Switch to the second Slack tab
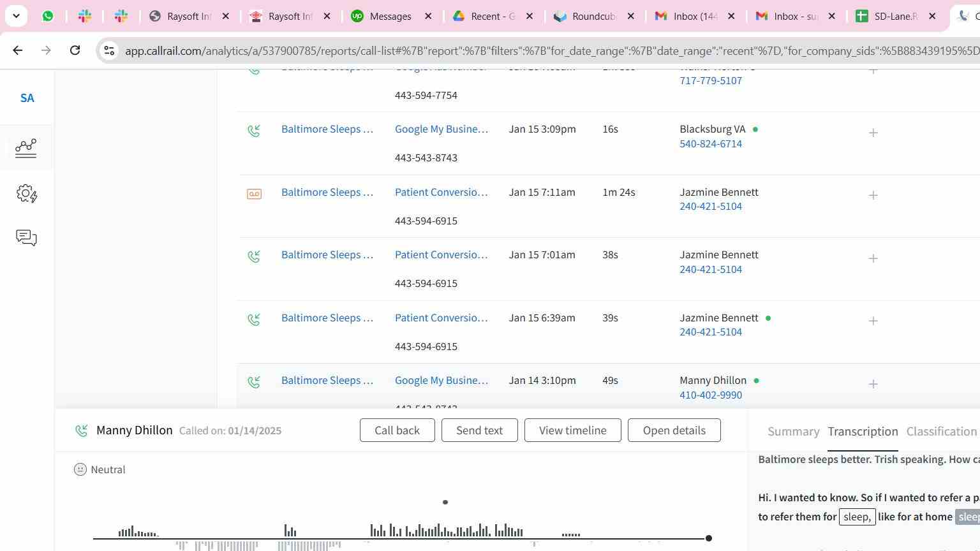The image size is (980, 551). click(x=121, y=16)
